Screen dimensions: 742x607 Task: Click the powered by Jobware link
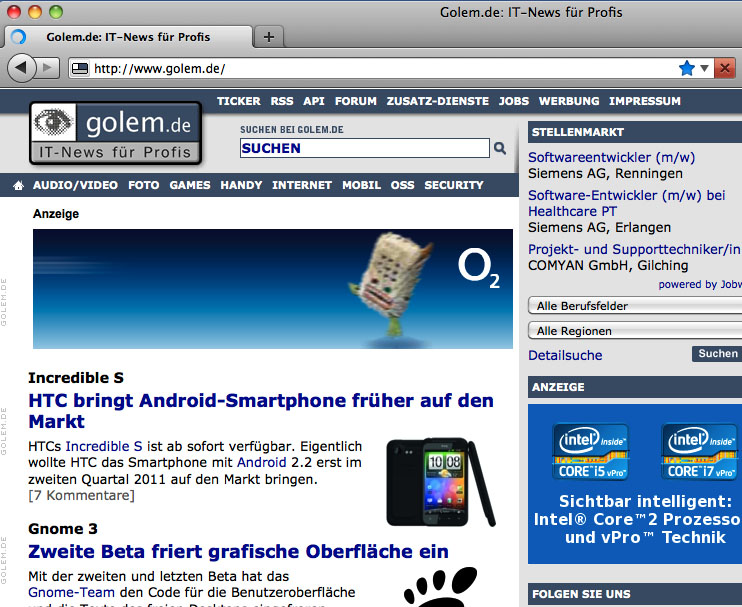[x=699, y=284]
